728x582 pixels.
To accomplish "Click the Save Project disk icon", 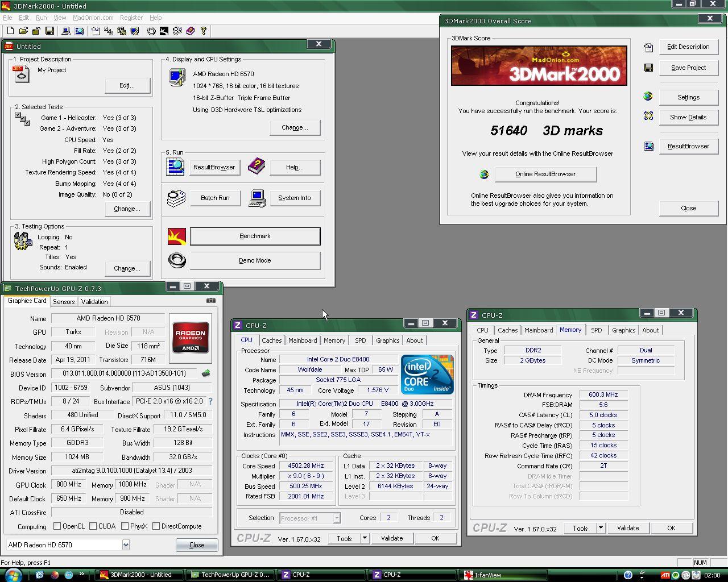I will click(x=648, y=68).
